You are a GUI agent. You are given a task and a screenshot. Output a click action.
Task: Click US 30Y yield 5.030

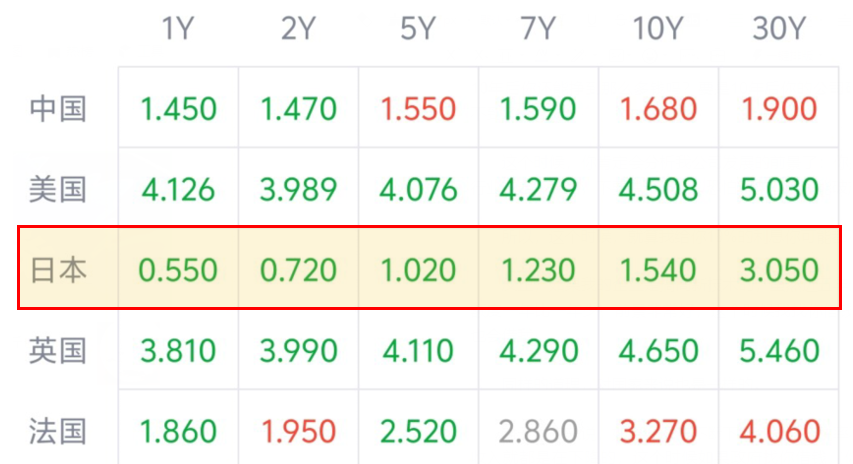click(x=779, y=189)
